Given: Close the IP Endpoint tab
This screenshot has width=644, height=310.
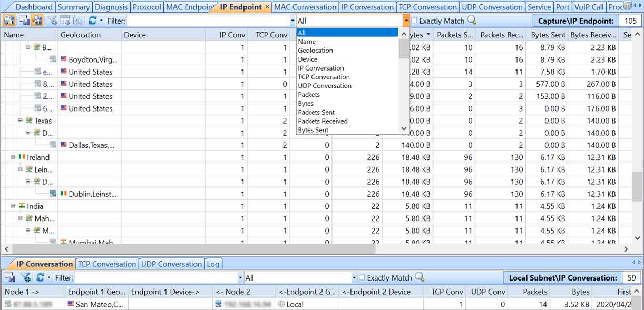Looking at the screenshot, I should click(267, 7).
